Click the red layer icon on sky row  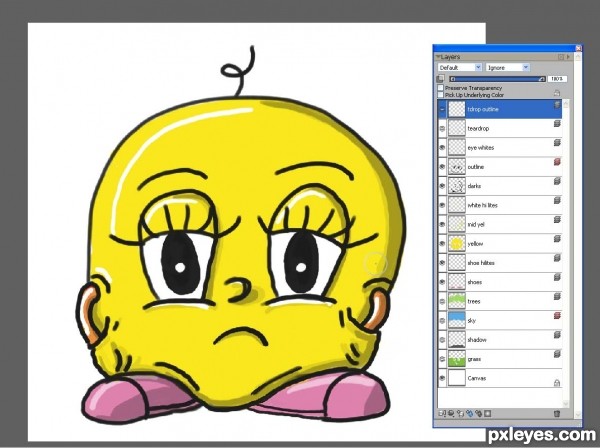[x=558, y=316]
